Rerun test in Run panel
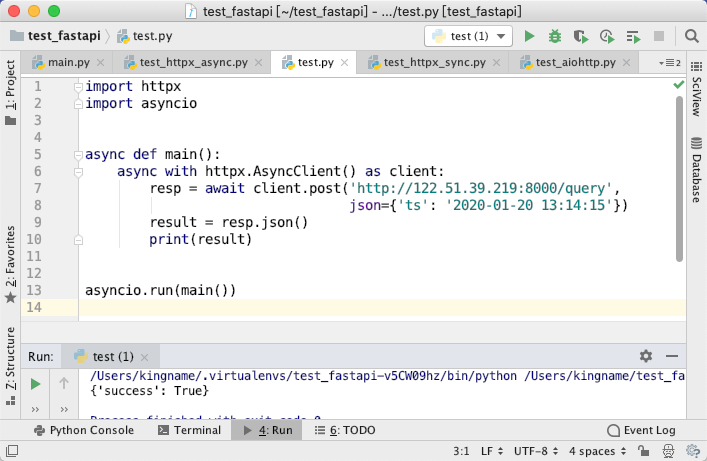Viewport: 707px width, 461px height. click(35, 384)
